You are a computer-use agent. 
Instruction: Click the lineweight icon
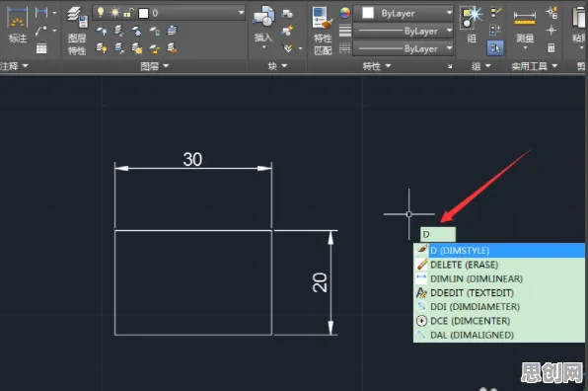345,31
